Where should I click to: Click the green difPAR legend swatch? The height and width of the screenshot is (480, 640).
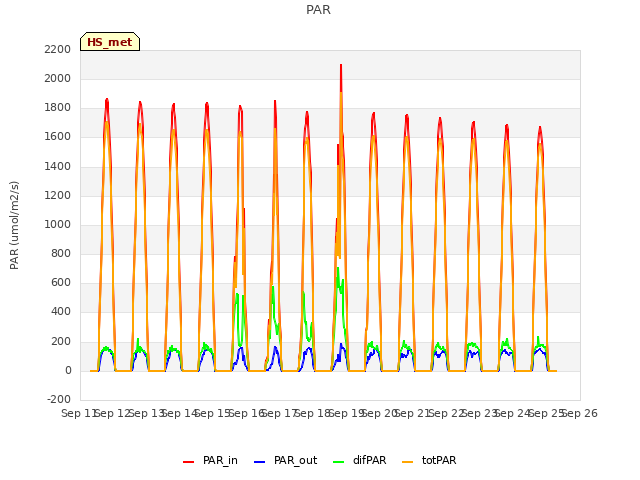pyautogui.click(x=338, y=462)
